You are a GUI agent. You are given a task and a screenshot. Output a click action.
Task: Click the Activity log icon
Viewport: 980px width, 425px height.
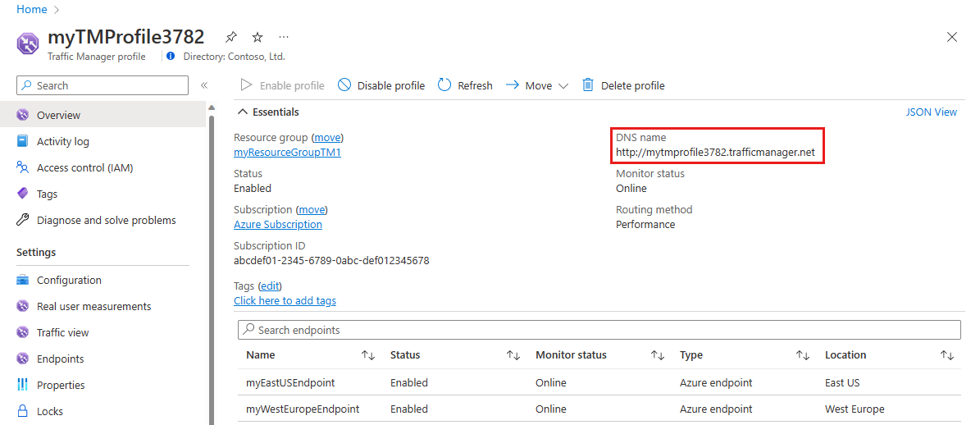pyautogui.click(x=23, y=141)
